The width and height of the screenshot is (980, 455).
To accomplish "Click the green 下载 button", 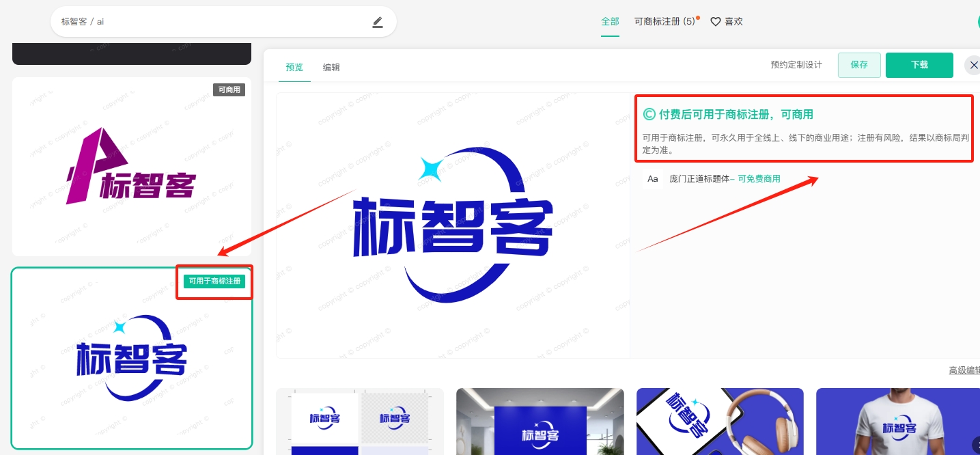I will (x=919, y=66).
